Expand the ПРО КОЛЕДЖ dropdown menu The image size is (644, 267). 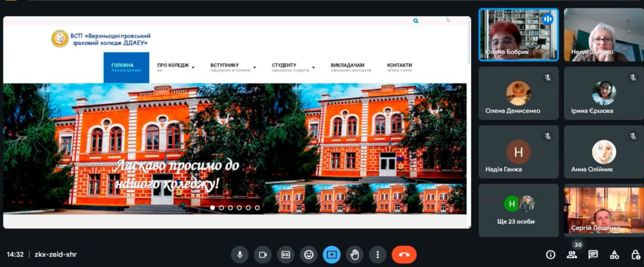[175, 66]
